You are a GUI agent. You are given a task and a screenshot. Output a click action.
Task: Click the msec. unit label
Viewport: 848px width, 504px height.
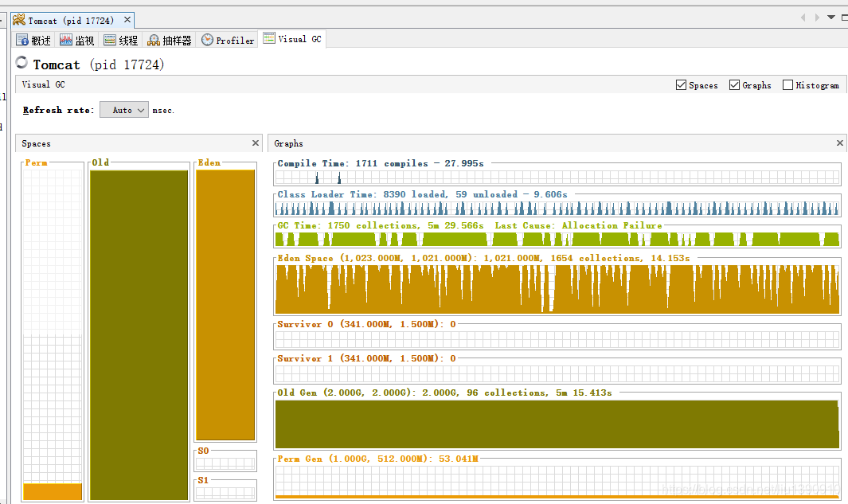162,111
